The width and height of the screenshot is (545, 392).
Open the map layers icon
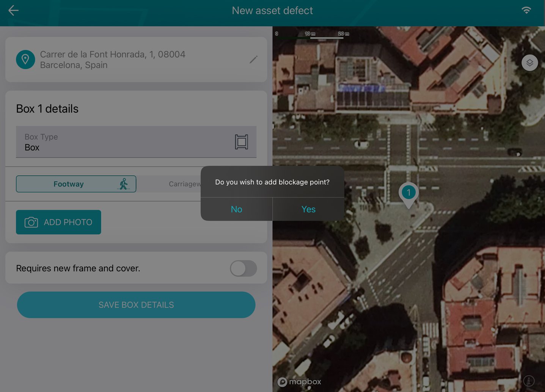(x=529, y=63)
